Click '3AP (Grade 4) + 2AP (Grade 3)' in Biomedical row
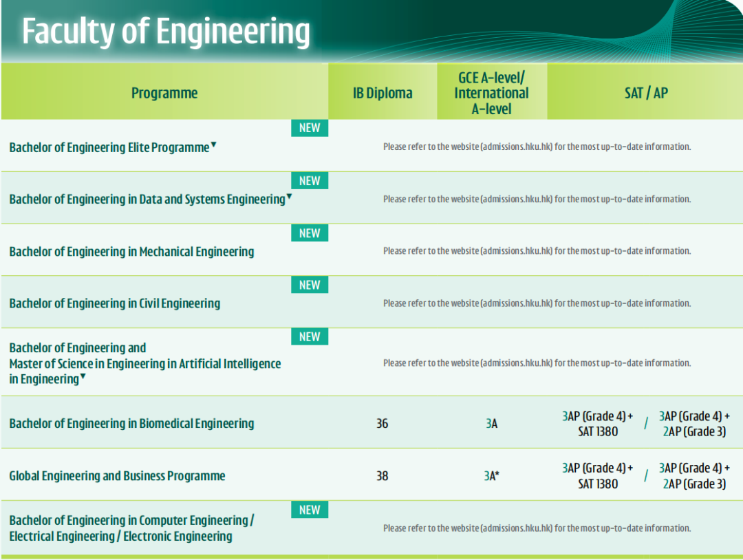The image size is (743, 560). (694, 424)
